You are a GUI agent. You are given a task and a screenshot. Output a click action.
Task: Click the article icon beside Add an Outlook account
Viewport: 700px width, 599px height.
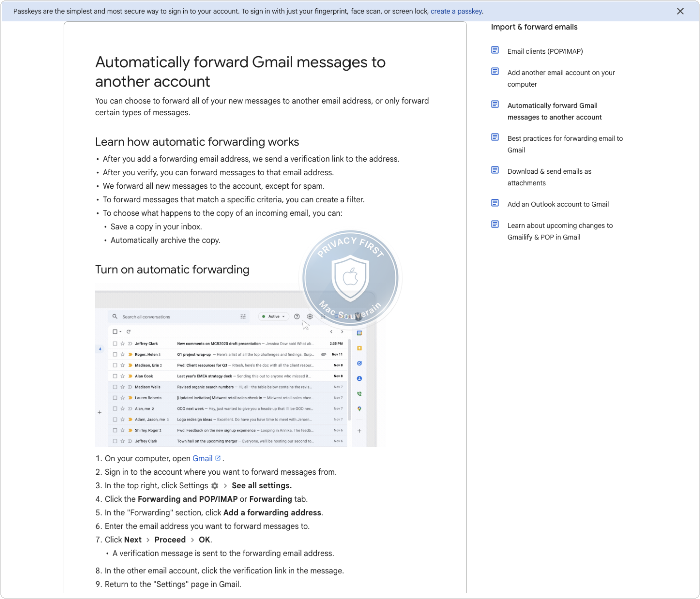tap(495, 203)
